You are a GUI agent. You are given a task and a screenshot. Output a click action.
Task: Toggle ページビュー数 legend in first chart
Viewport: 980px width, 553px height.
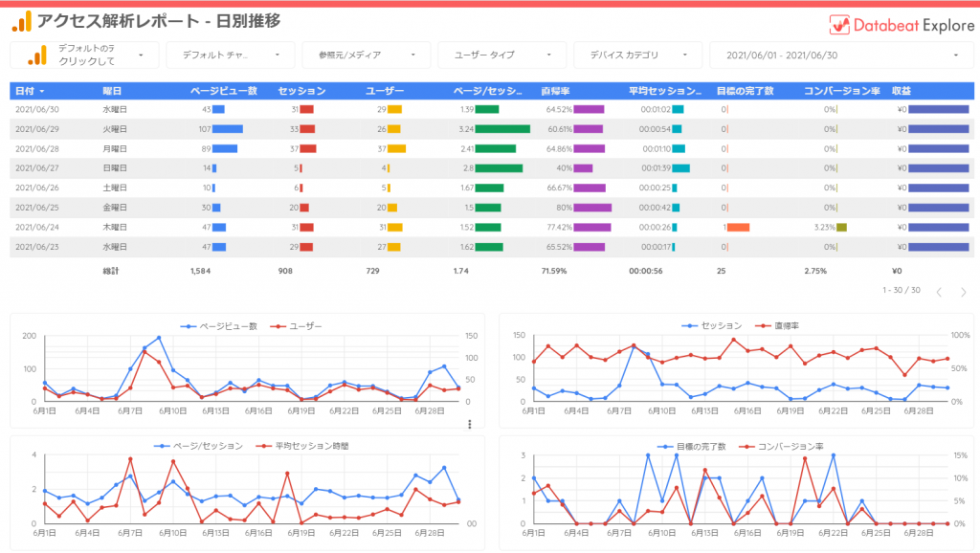tap(219, 326)
